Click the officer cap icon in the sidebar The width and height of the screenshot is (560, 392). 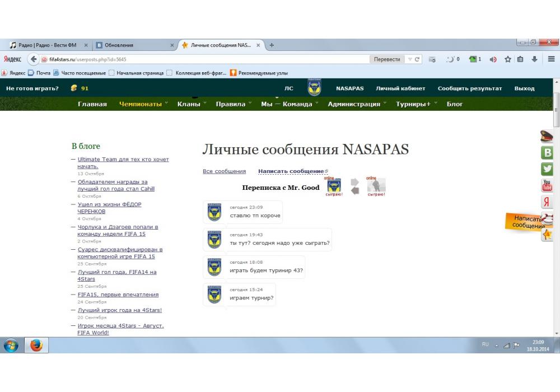click(x=547, y=136)
